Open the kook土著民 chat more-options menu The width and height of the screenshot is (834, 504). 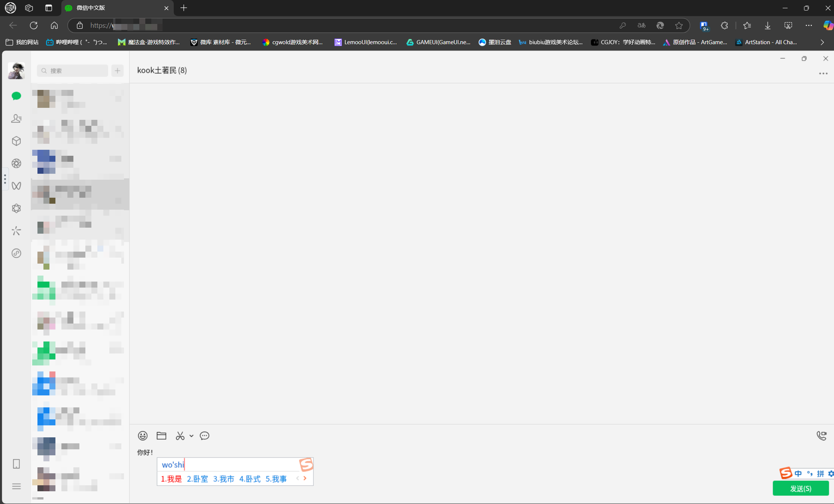click(x=823, y=73)
